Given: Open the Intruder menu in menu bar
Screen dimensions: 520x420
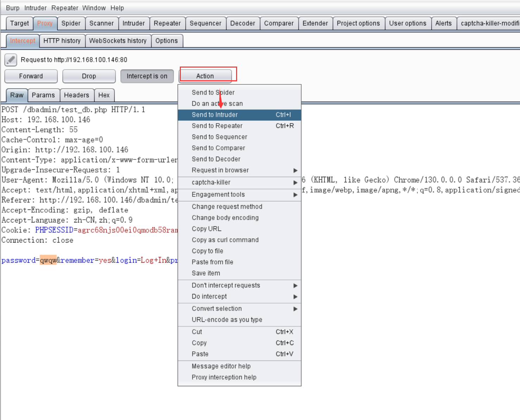Looking at the screenshot, I should point(36,8).
